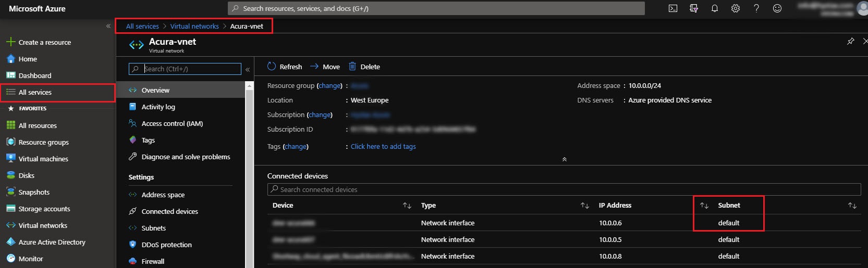Open Cloud Shell from the top bar

coord(673,8)
